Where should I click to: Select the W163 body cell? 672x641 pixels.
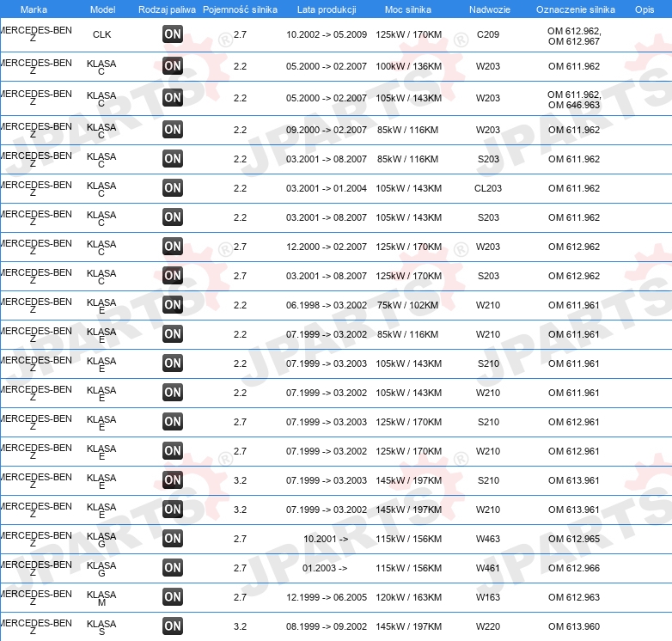(x=488, y=597)
